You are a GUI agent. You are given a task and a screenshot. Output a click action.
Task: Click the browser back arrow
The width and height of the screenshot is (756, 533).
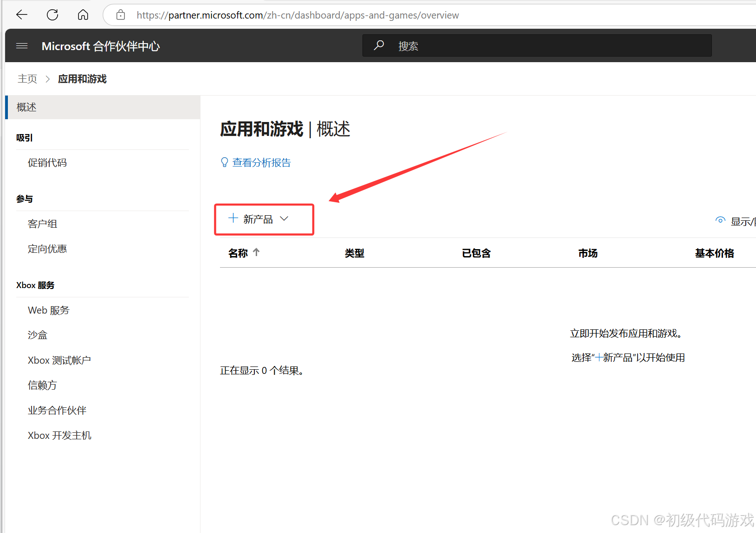tap(22, 15)
